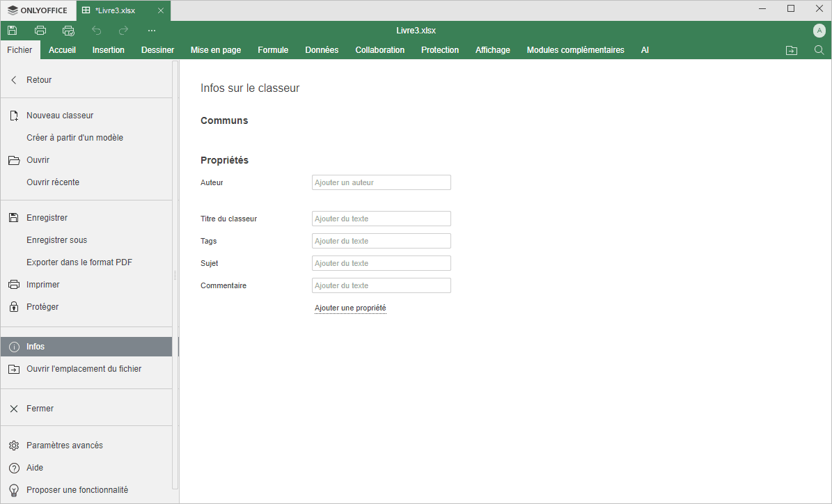Screen dimensions: 832x504
Task: Close the Livre3.xlsx document tab
Action: click(x=160, y=10)
